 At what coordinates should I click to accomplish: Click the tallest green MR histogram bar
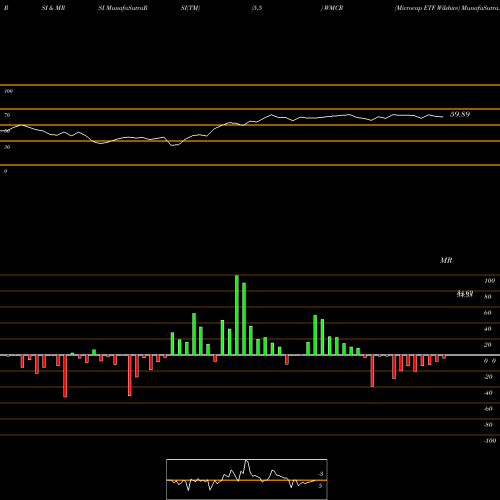[237, 315]
